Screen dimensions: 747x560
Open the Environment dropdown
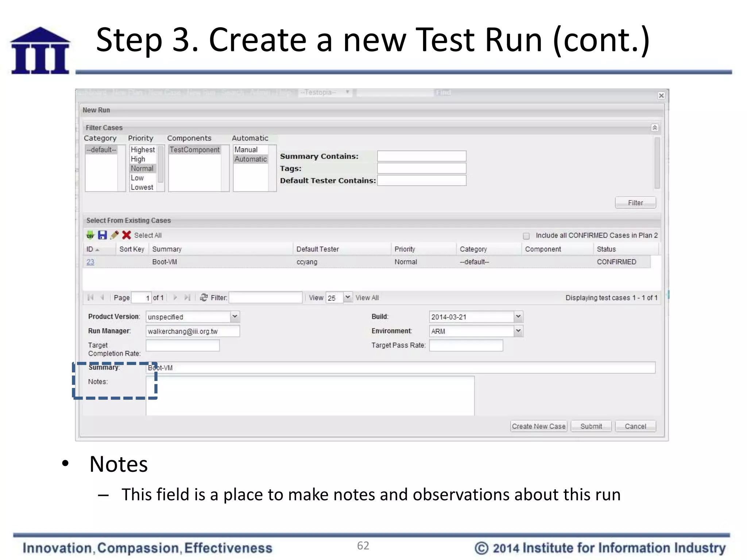(x=518, y=331)
